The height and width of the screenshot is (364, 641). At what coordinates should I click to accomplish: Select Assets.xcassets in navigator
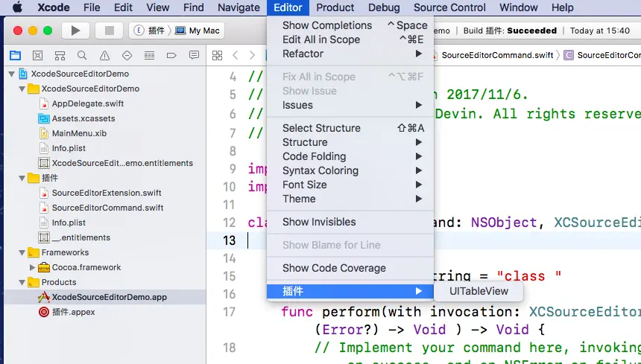point(83,119)
